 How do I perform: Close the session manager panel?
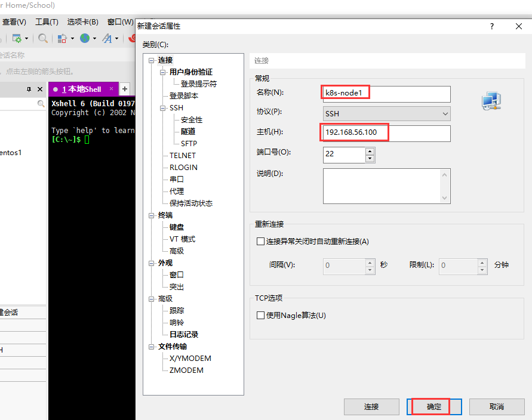pyautogui.click(x=40, y=89)
